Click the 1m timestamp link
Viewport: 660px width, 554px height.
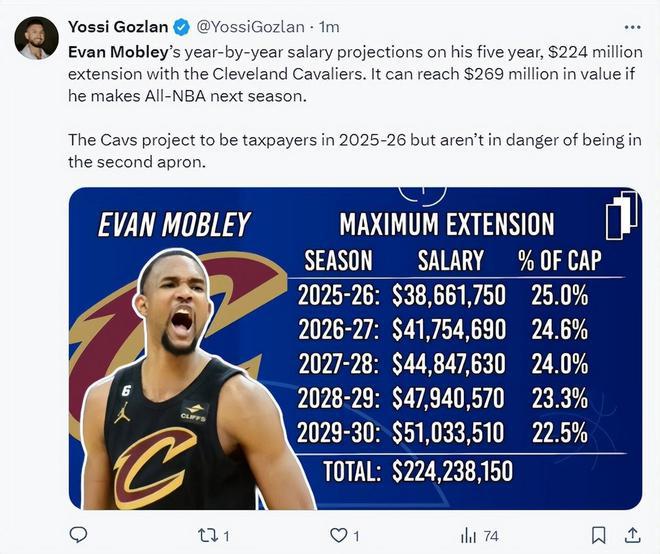[329, 27]
